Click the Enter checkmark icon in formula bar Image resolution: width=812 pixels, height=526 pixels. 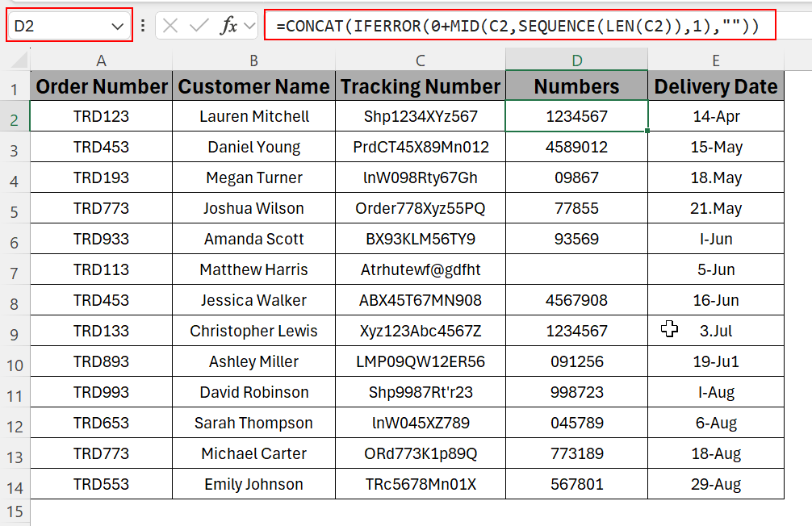(x=199, y=26)
